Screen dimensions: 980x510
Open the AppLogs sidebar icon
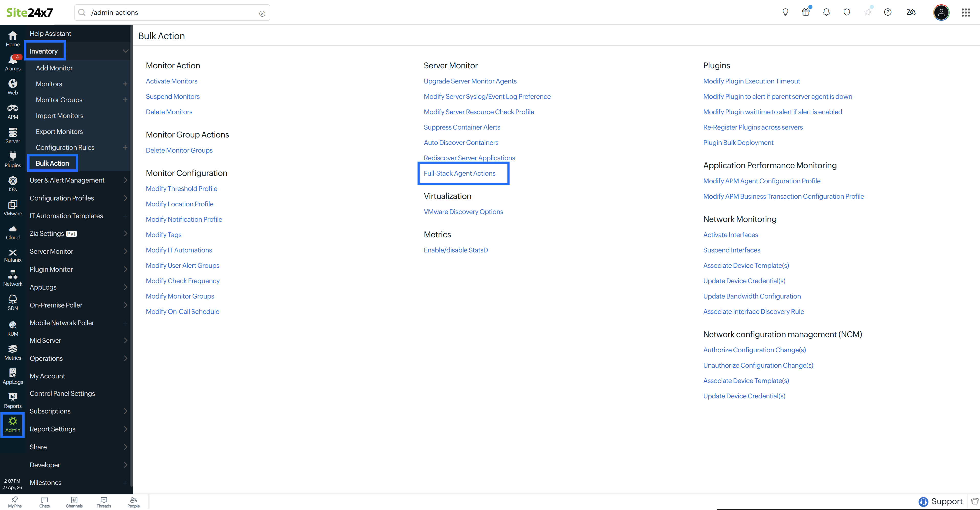click(x=13, y=377)
